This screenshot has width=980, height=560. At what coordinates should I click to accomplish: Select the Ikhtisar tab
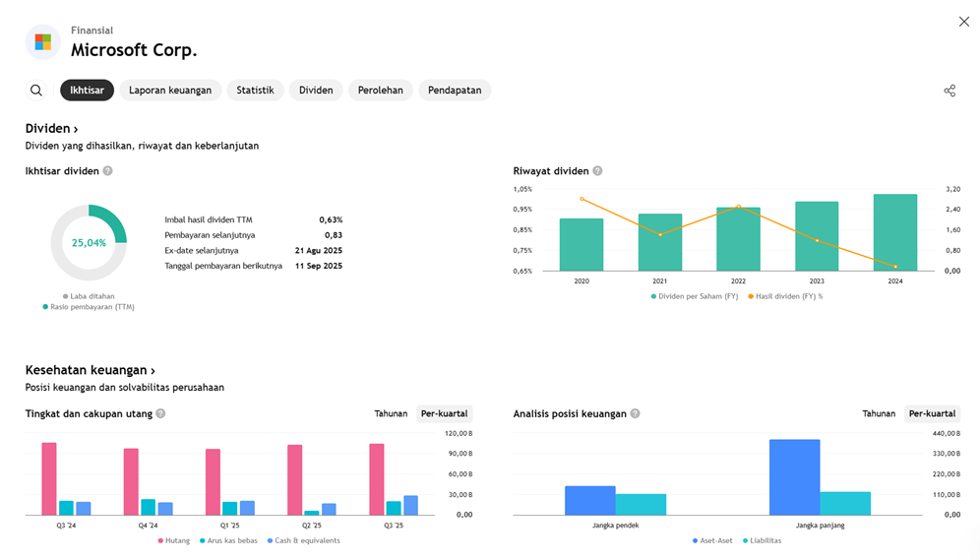click(x=87, y=90)
